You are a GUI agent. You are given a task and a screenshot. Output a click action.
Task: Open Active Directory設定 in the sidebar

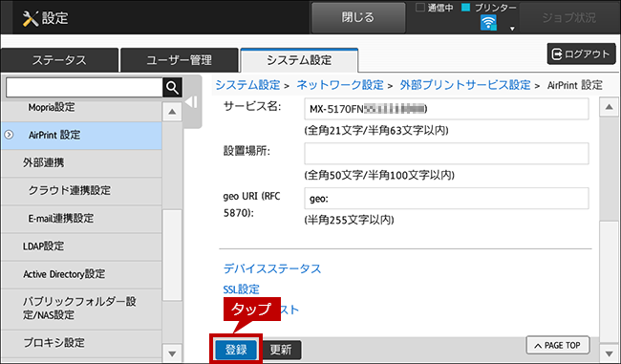(81, 274)
